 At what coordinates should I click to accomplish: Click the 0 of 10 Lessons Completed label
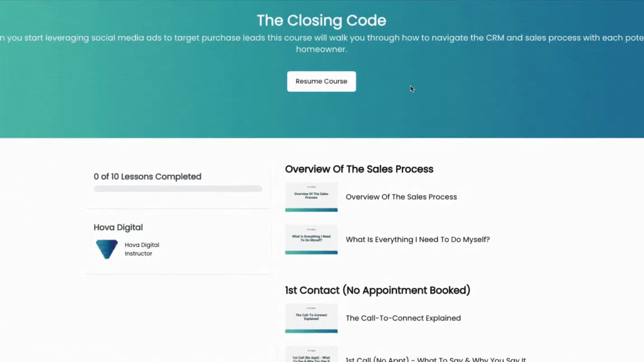point(148,177)
